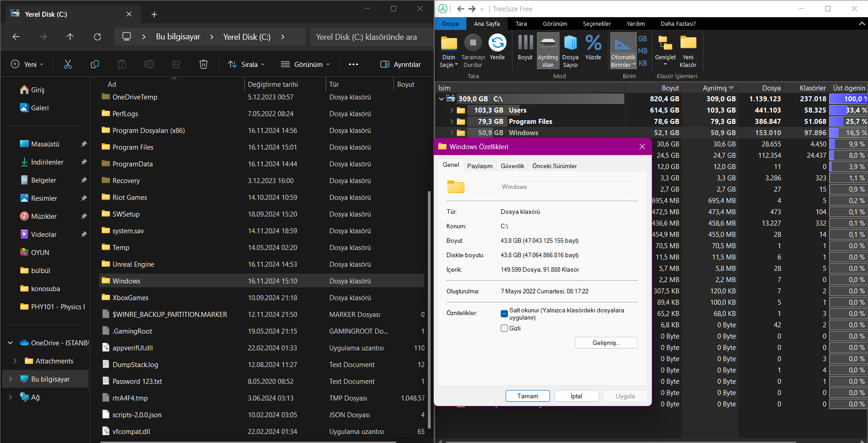The height and width of the screenshot is (443, 868).
Task: Select the Riot Games folder in the file list
Action: [261, 197]
